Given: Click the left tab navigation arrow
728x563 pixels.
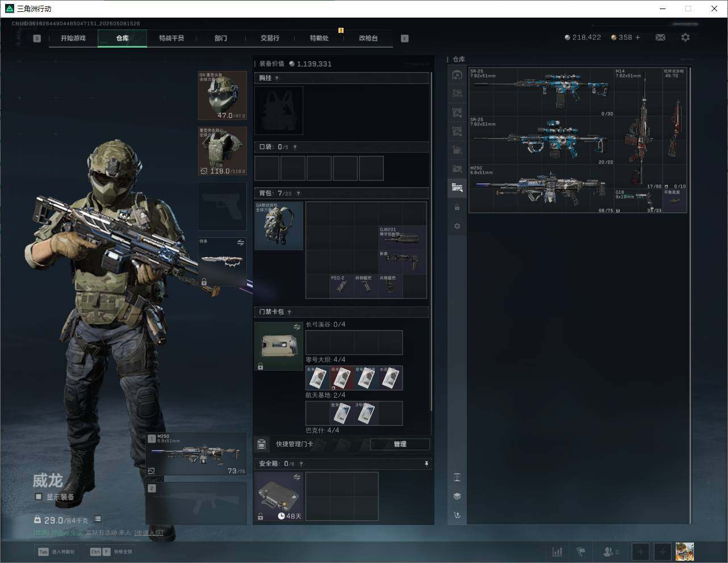Looking at the screenshot, I should 37,39.
